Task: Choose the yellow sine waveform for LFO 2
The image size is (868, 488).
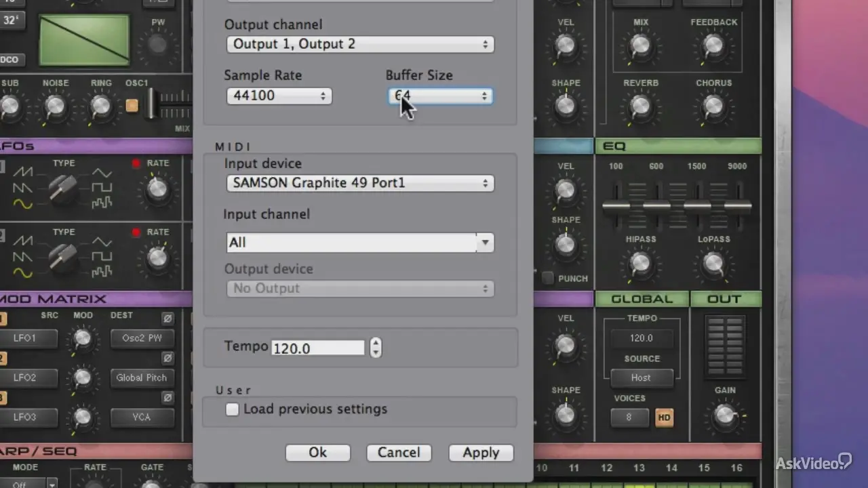Action: click(23, 273)
